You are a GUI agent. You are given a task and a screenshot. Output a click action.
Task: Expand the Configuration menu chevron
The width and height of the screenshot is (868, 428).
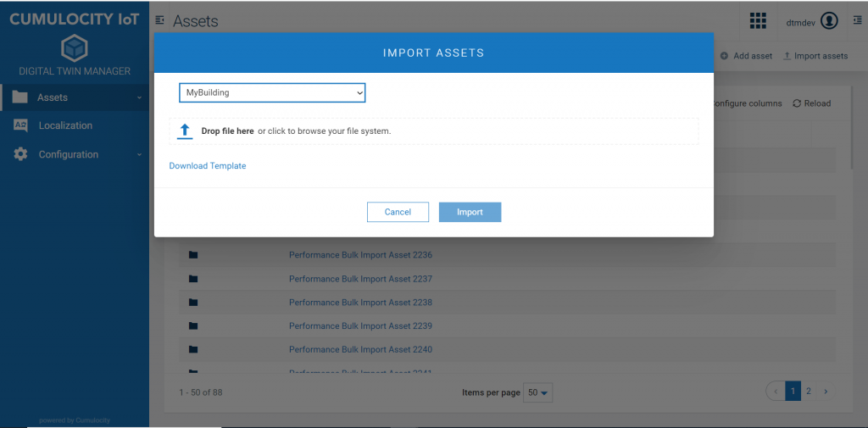139,155
